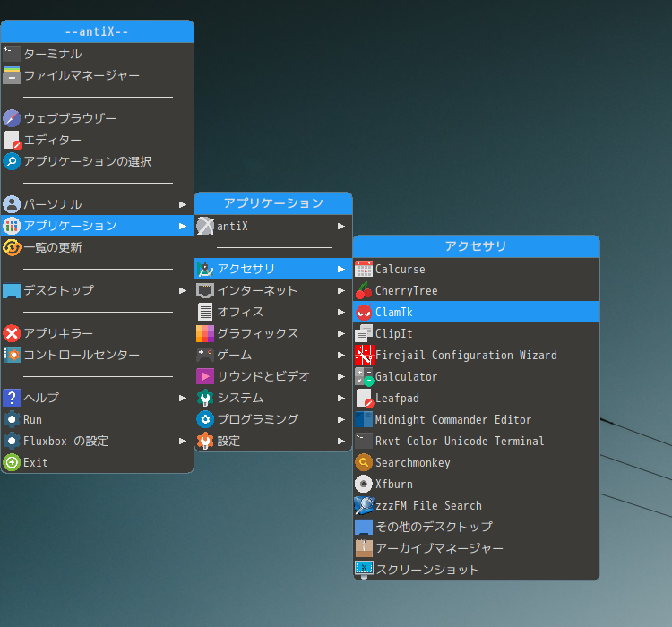This screenshot has width=672, height=627.
Task: Click the Galculator label
Action: [406, 377]
